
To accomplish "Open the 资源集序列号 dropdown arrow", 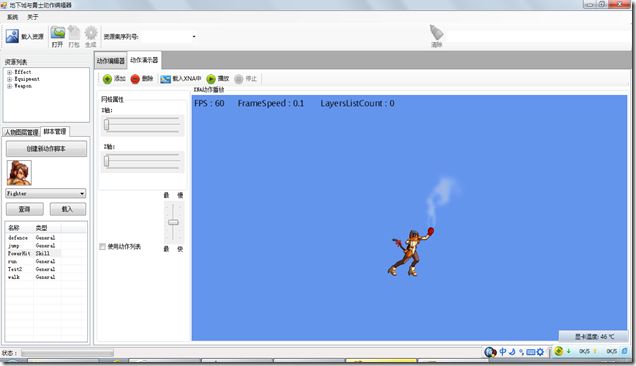I will click(194, 37).
